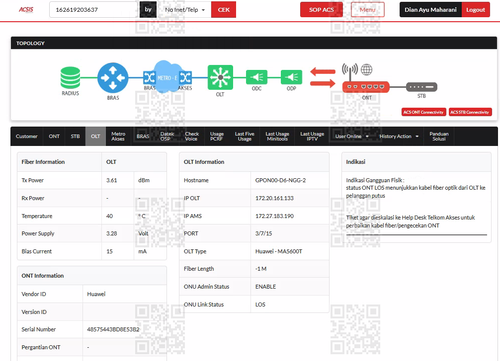Image resolution: width=500 pixels, height=361 pixels.
Task: Click the Indikasi panel header
Action: (x=416, y=162)
